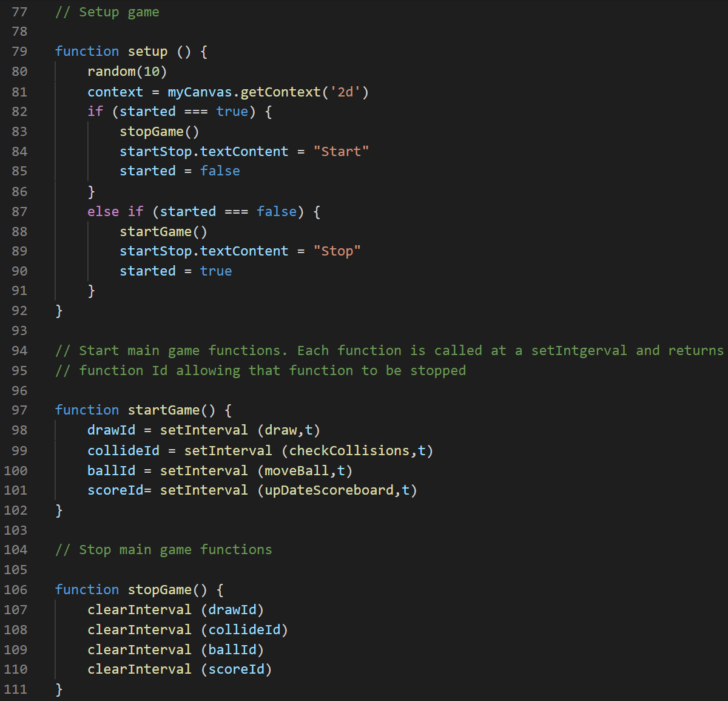Click line number 106 in the gutter
Image resolution: width=728 pixels, height=701 pixels.
[x=16, y=590]
